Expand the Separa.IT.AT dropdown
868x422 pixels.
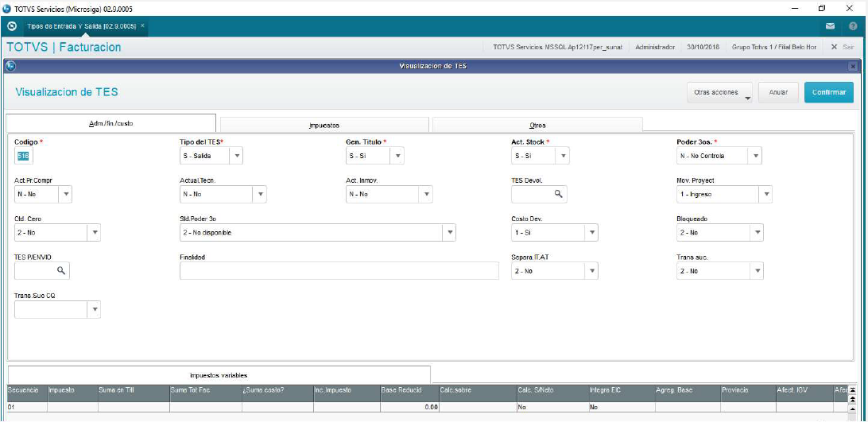point(592,271)
